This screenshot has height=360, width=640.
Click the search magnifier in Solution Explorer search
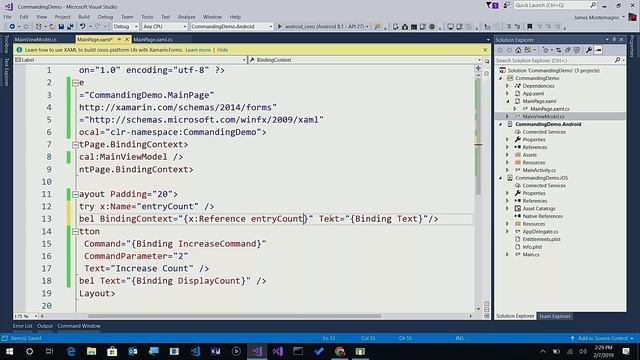click(x=617, y=60)
